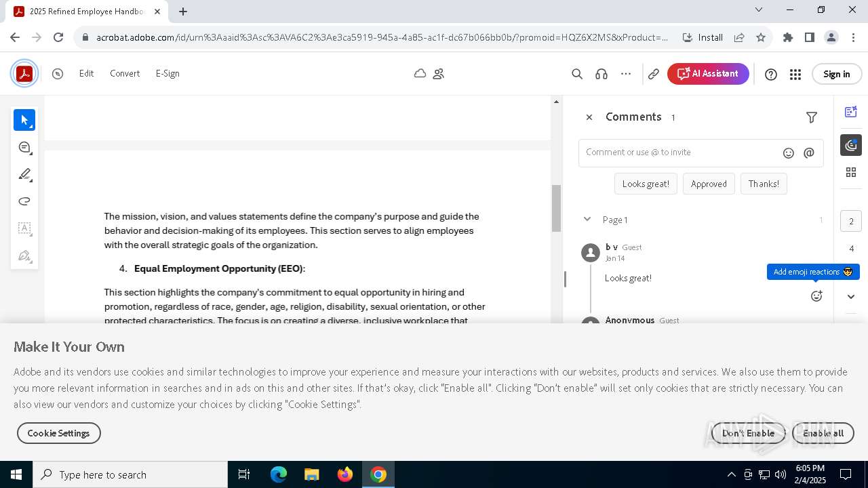Click the taskbar search box

point(130,474)
